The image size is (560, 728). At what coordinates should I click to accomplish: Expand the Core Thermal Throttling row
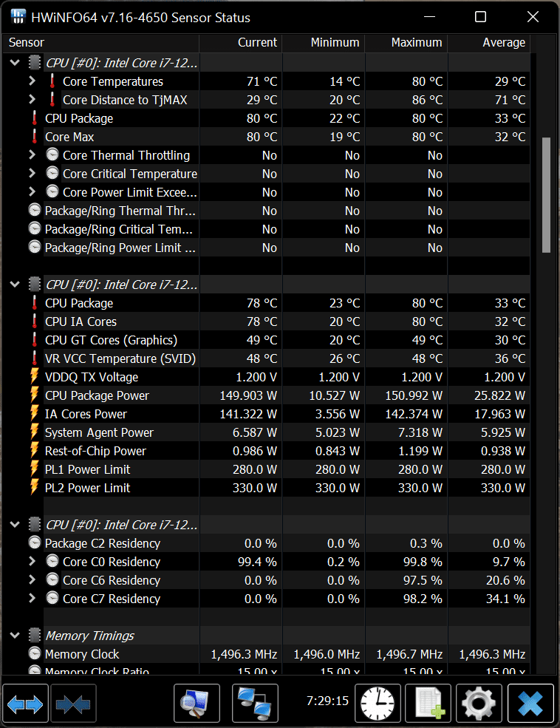32,154
